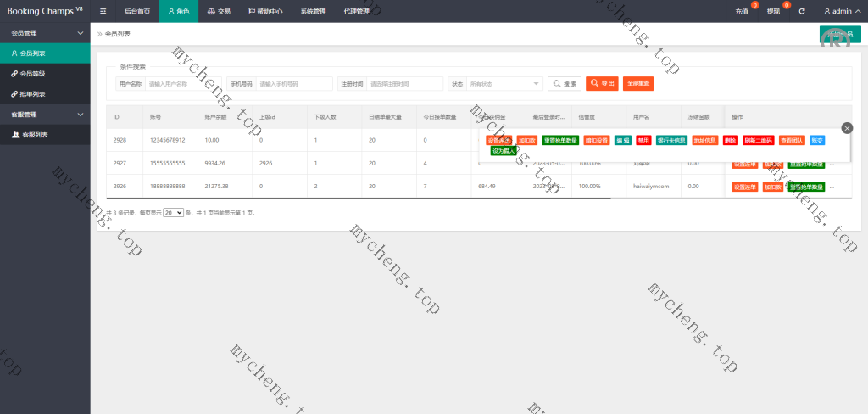Open 提现 withdrawal notifications
This screenshot has height=414, width=868.
[x=775, y=11]
